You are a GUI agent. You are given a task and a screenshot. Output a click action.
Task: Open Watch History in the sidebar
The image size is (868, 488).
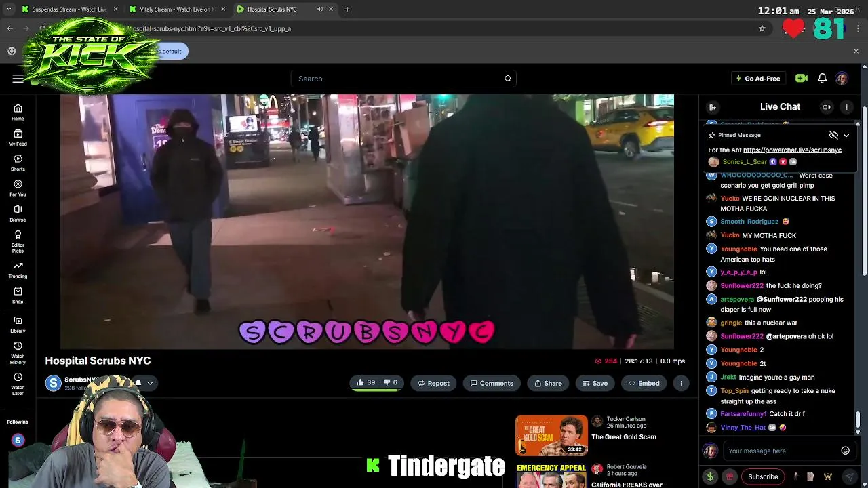pos(18,352)
